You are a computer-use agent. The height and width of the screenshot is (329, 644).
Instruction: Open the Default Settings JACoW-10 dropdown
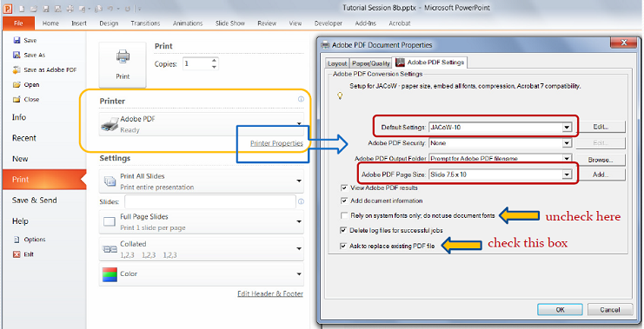(567, 128)
